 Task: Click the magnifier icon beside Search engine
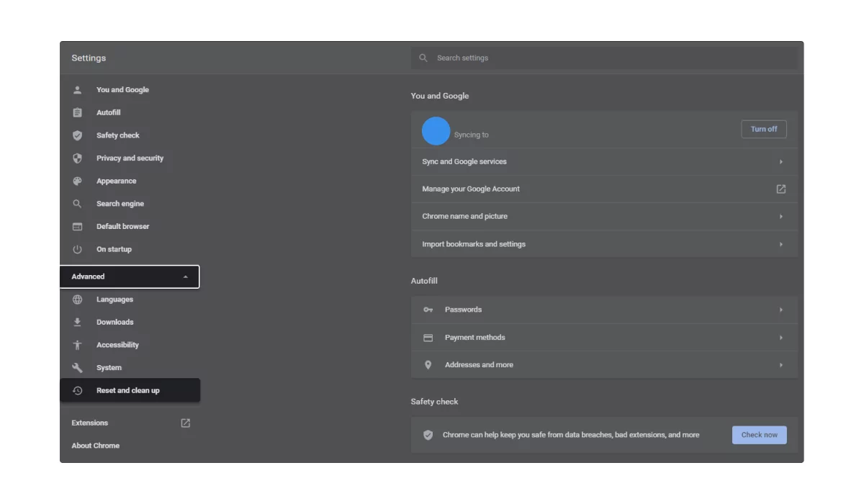coord(77,204)
